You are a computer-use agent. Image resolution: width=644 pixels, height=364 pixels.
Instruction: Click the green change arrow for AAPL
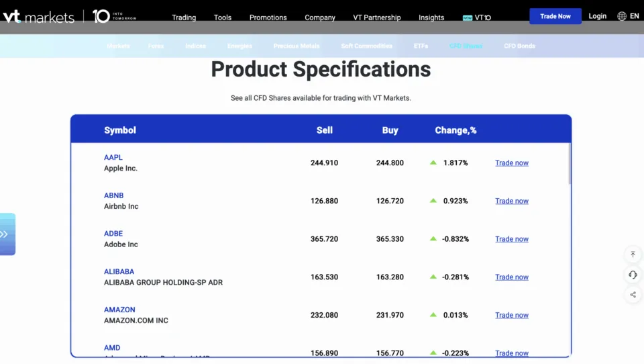[433, 163]
